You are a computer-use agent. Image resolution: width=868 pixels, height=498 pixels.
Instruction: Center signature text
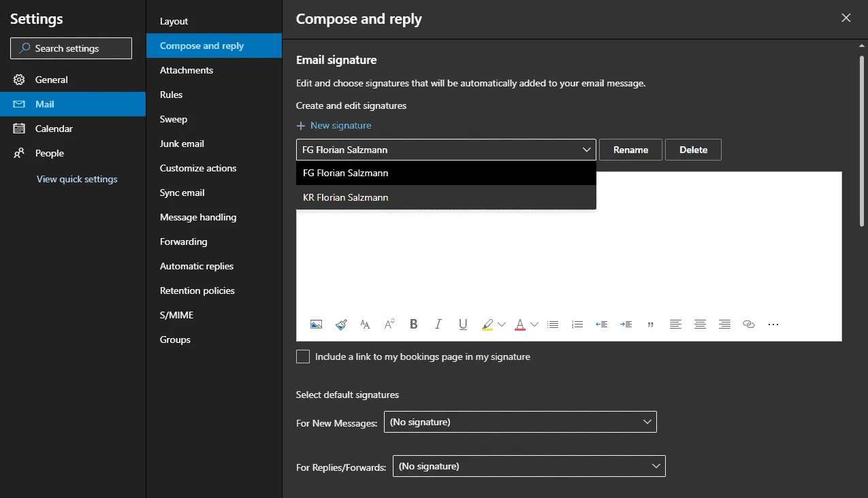[700, 325]
